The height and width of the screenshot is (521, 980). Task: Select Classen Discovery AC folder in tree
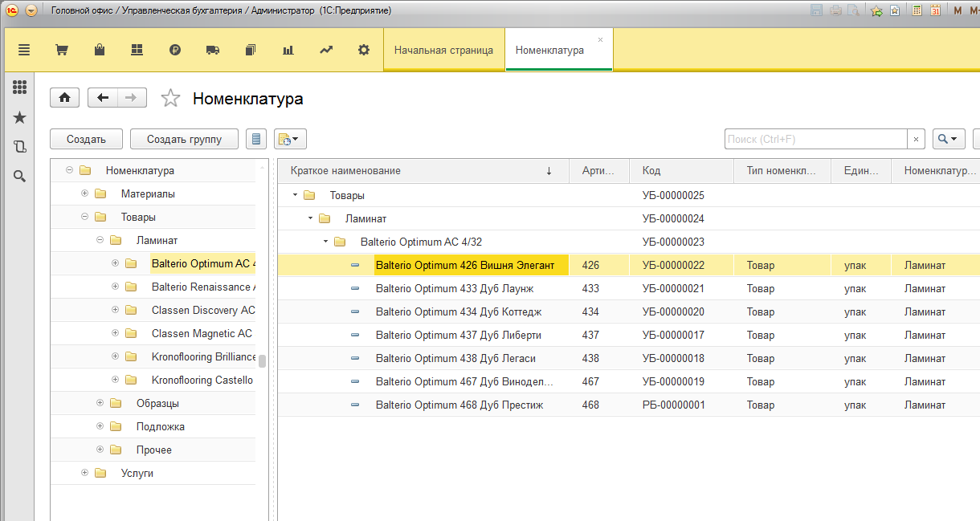[203, 310]
